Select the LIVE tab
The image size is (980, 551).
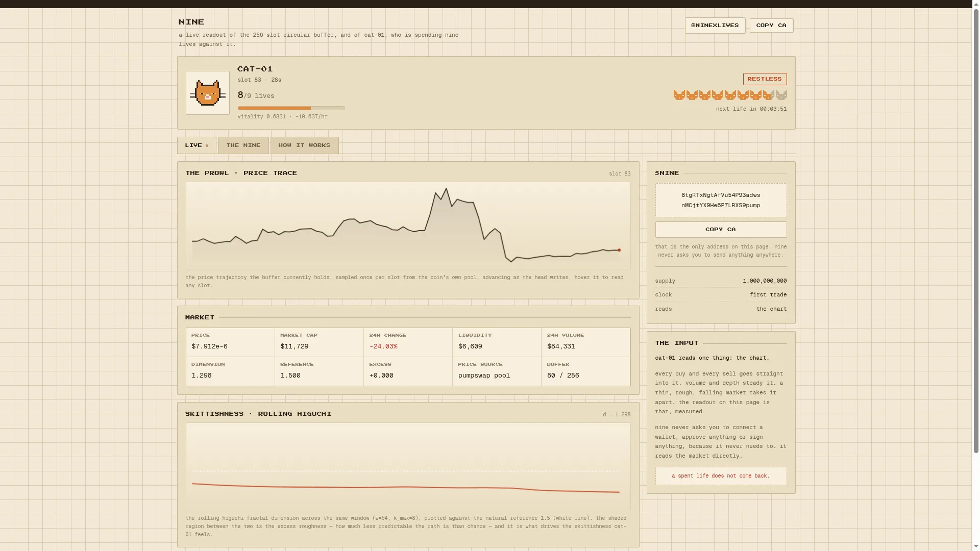[x=197, y=145]
